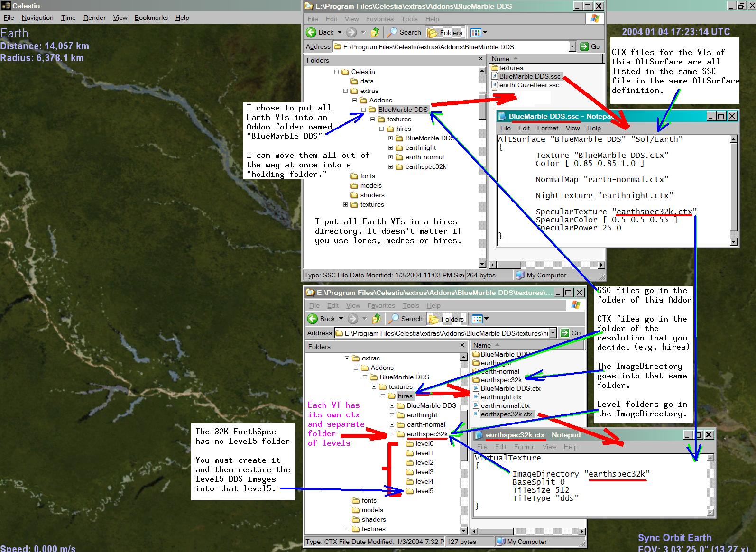Select BlueMarble DDS folder in upper tree
Image resolution: width=756 pixels, height=552 pixels.
(x=403, y=110)
